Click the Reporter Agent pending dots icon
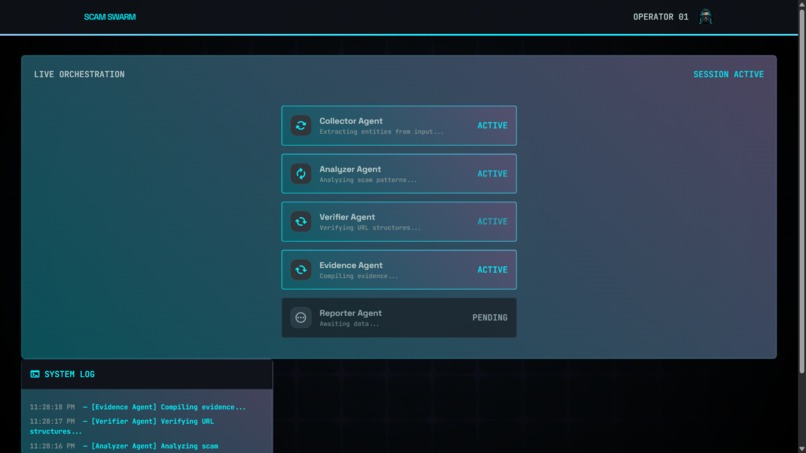This screenshot has width=806, height=453. click(301, 318)
